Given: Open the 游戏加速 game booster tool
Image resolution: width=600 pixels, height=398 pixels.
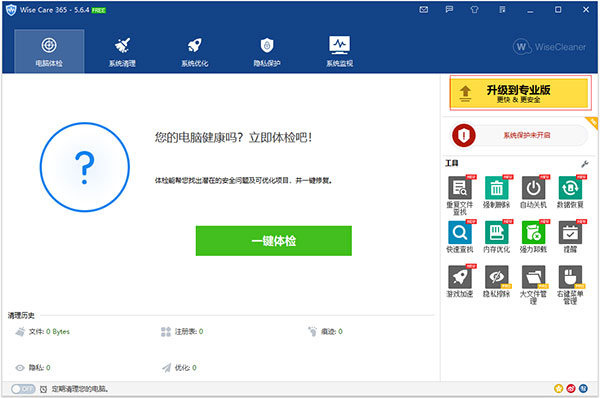Looking at the screenshot, I should (x=460, y=281).
